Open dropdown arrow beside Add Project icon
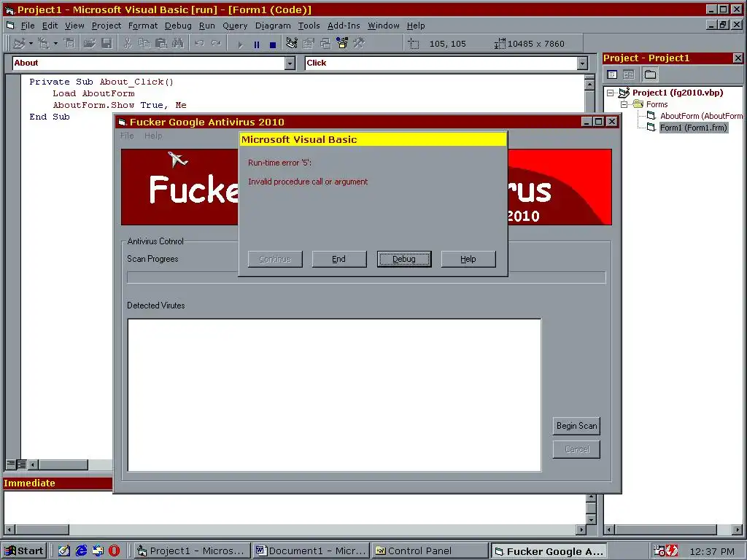Viewport: 747px width, 560px height. click(x=31, y=43)
